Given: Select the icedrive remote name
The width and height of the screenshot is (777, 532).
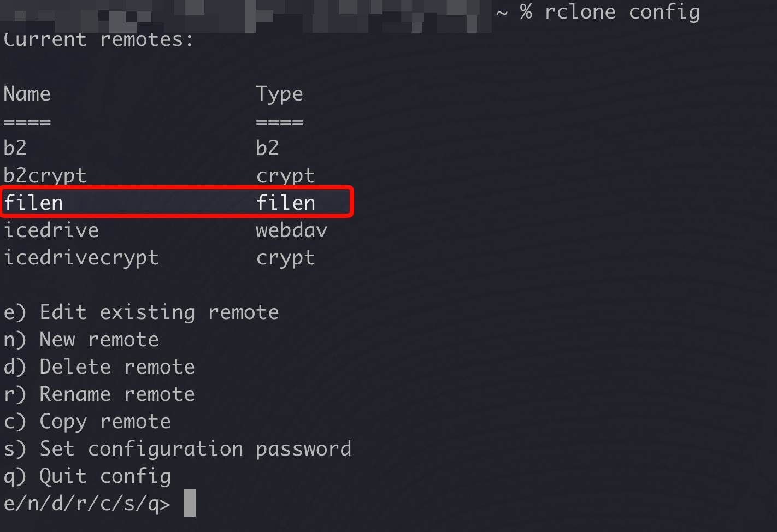Looking at the screenshot, I should [x=51, y=230].
